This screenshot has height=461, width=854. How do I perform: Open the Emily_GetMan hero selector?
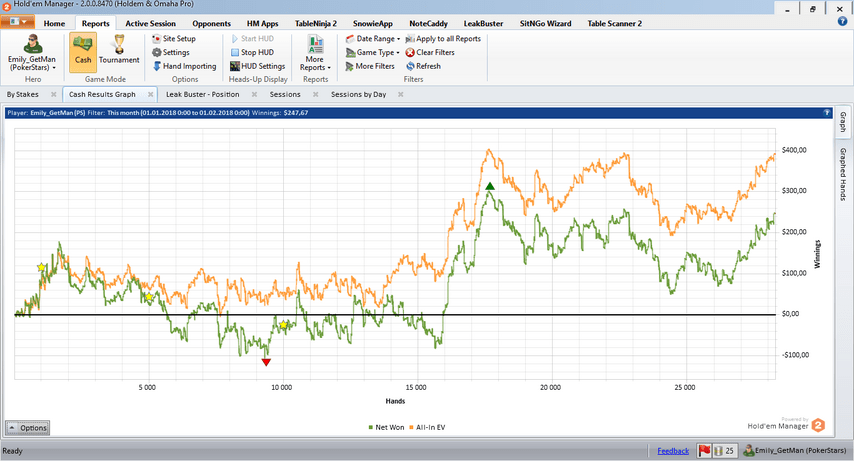(32, 53)
